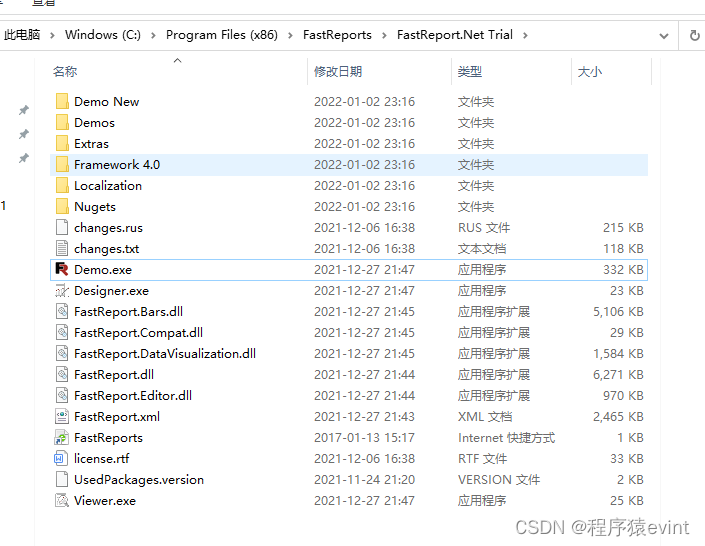Select the Viewer.exe application icon
Viewport: 705px width, 546px height.
coord(62,500)
